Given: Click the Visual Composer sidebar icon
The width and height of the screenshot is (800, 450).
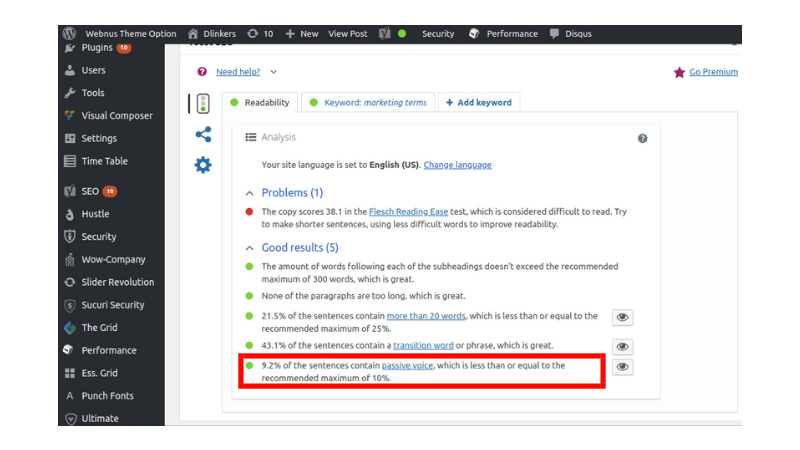Looking at the screenshot, I should tap(70, 116).
